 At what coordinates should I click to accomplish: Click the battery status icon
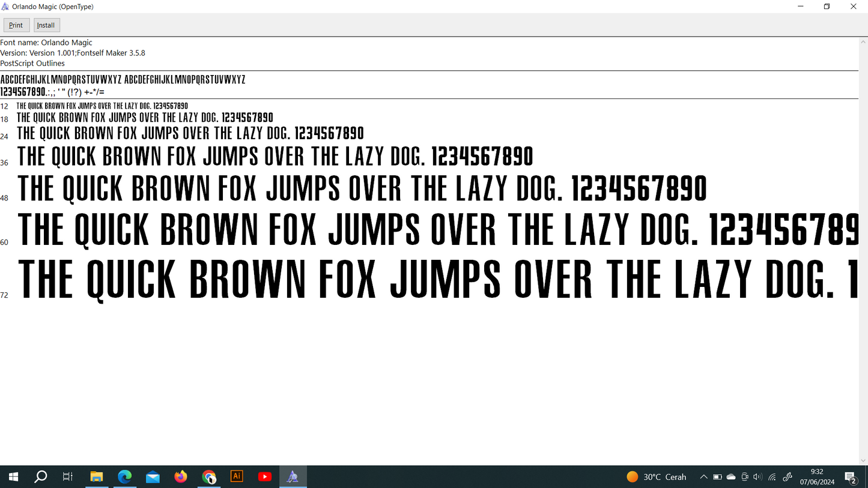[x=717, y=477]
